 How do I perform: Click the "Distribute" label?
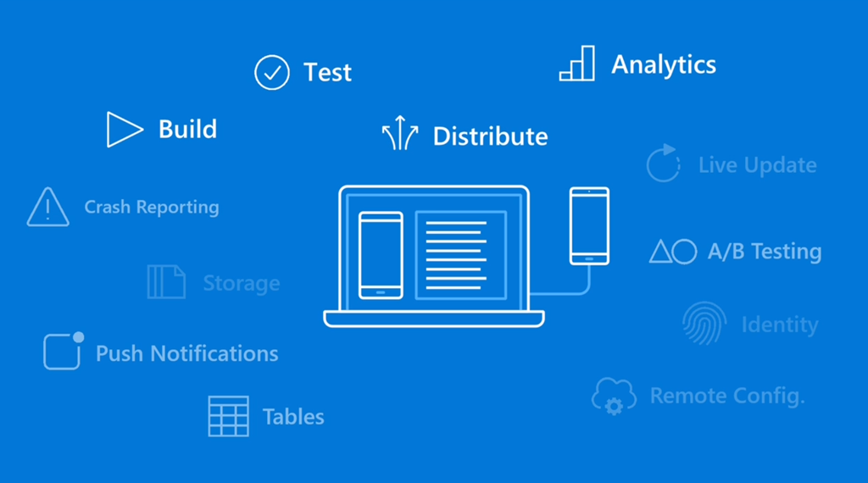[491, 136]
